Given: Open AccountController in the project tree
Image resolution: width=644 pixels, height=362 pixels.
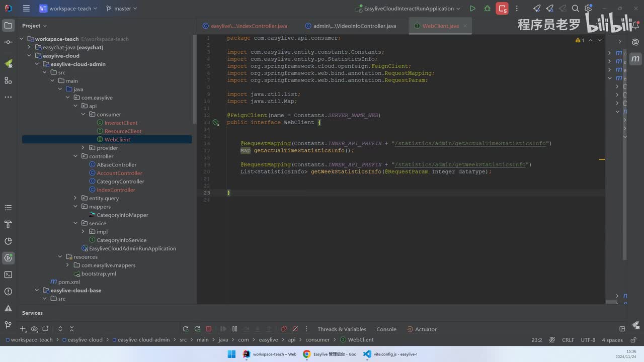Looking at the screenshot, I should 119,173.
